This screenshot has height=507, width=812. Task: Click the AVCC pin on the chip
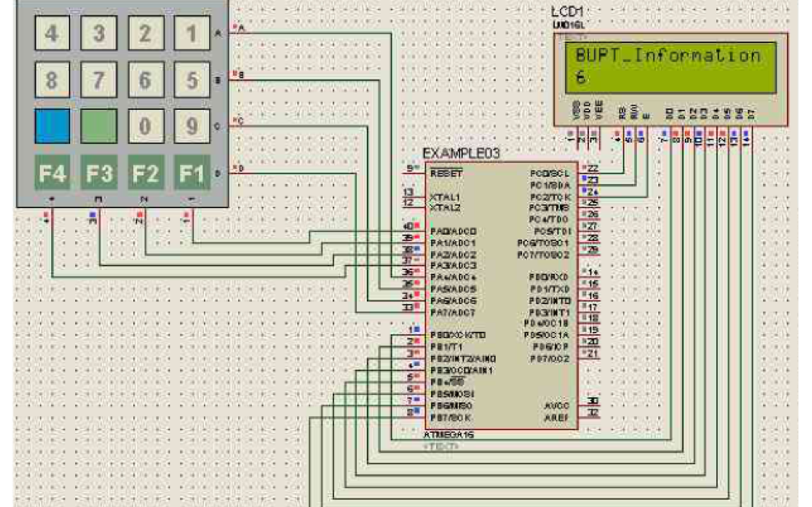(x=556, y=405)
